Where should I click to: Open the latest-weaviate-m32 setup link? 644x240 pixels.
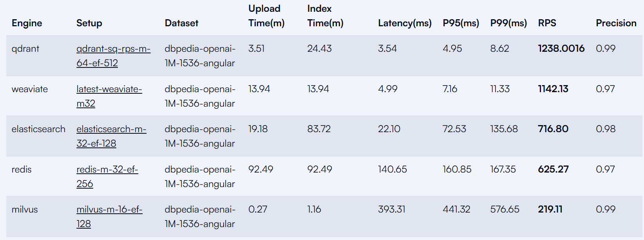(109, 96)
